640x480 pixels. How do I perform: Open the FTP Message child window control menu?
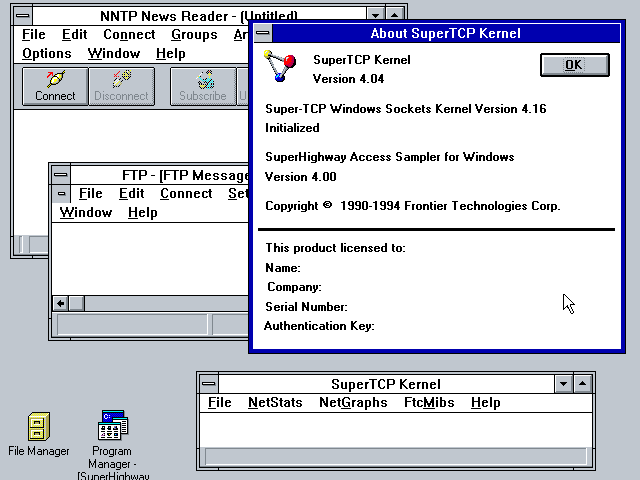61,193
